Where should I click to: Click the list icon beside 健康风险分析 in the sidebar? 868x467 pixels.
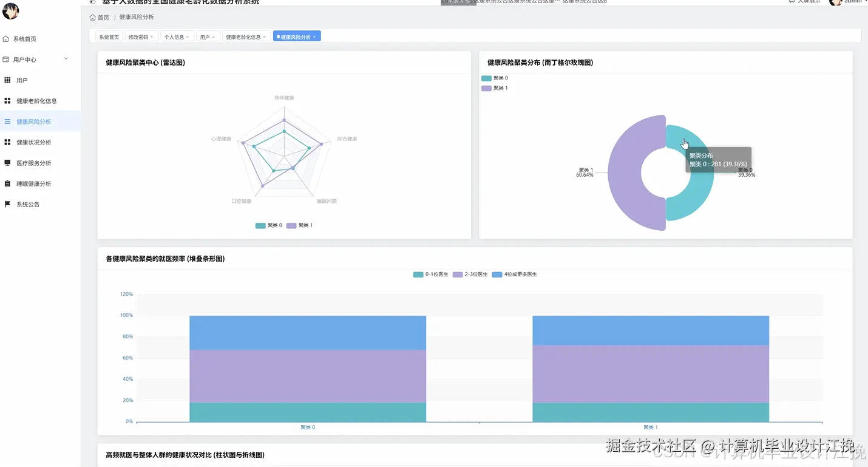(7, 121)
